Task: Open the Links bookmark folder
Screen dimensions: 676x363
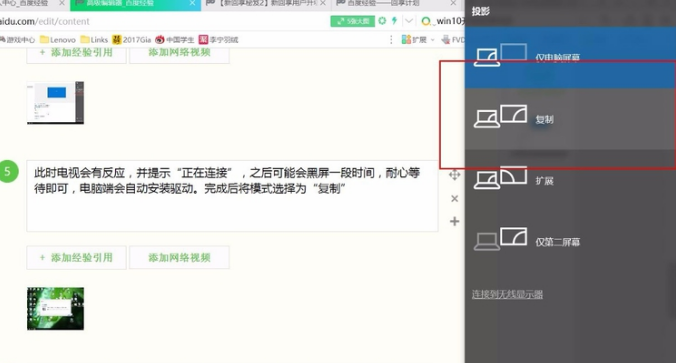Action: tap(94, 40)
